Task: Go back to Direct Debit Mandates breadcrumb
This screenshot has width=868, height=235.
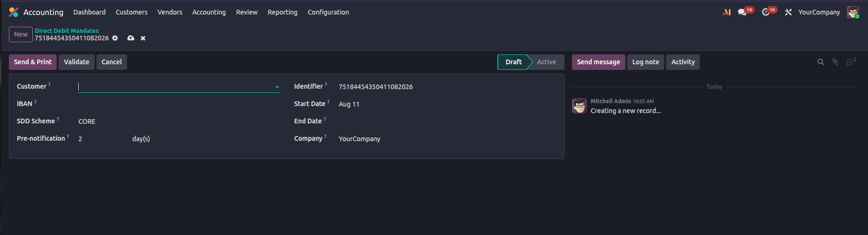Action: pyautogui.click(x=67, y=30)
